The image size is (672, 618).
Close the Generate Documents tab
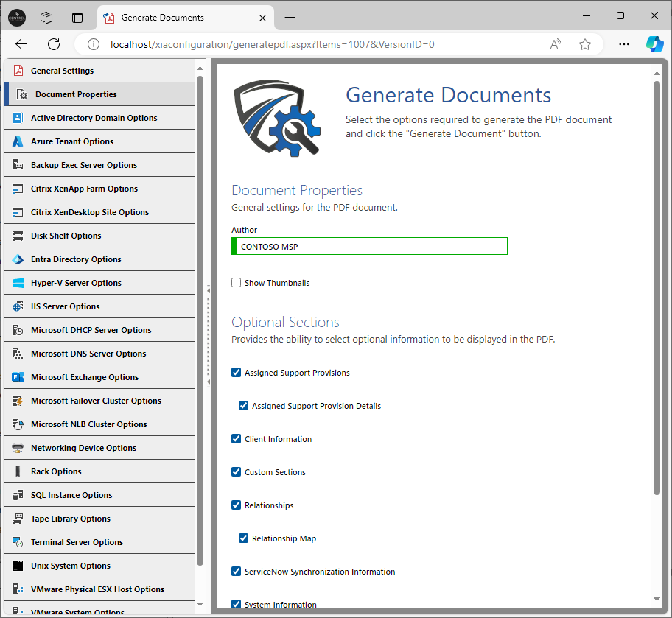pos(263,18)
